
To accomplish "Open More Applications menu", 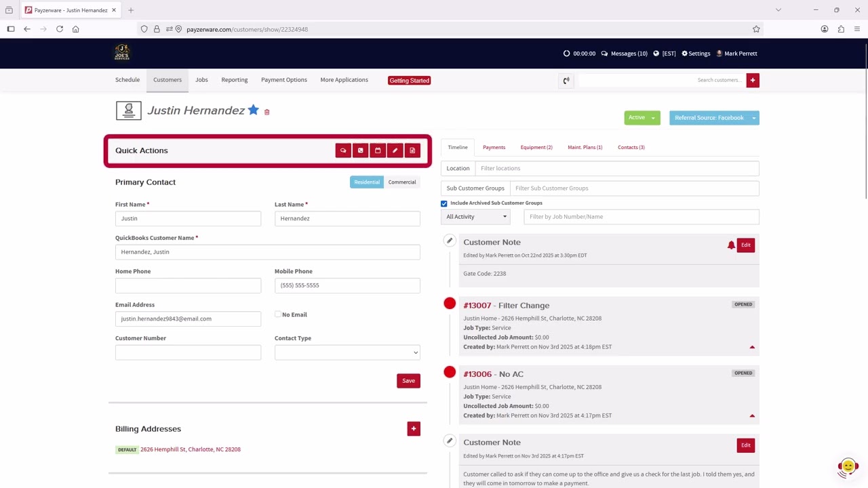I will pyautogui.click(x=344, y=80).
